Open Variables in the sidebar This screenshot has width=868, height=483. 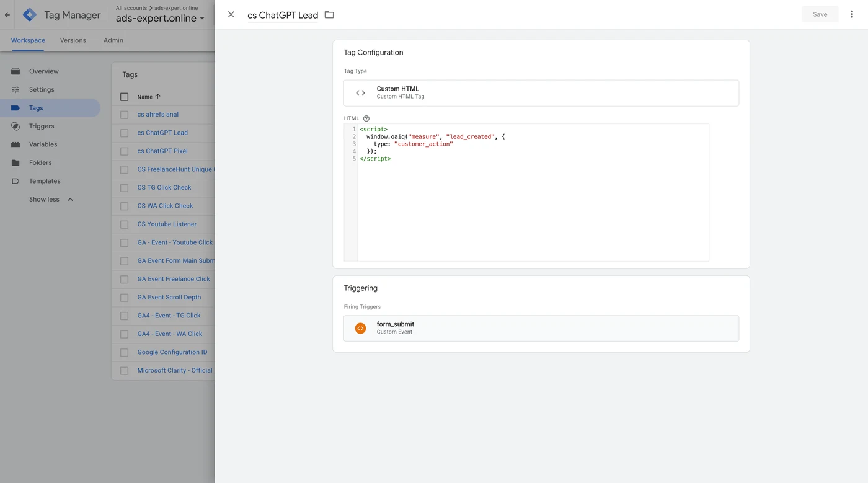(x=43, y=144)
